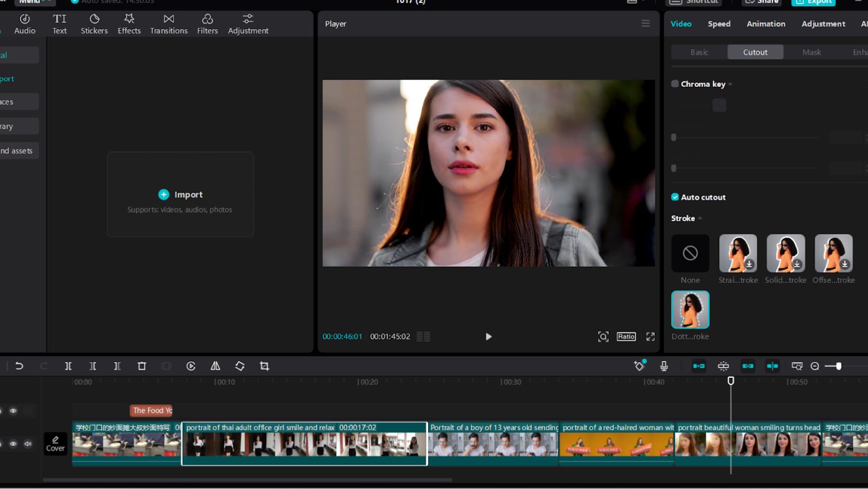Click the mirror flip icon

click(215, 366)
